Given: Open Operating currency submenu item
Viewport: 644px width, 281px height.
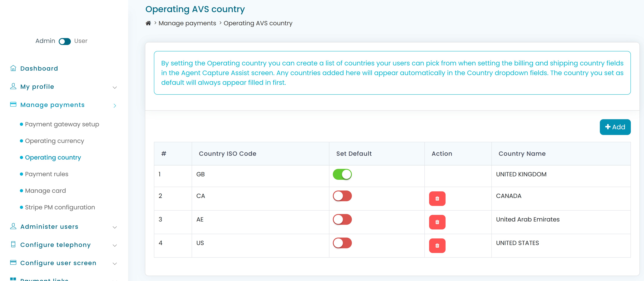Looking at the screenshot, I should 54,141.
